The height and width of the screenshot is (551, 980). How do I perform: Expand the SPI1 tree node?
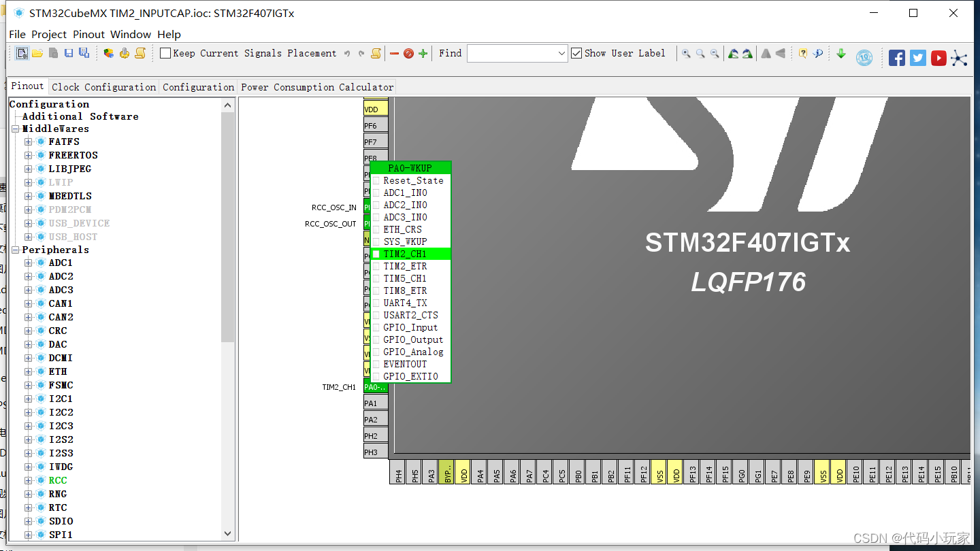pos(29,535)
